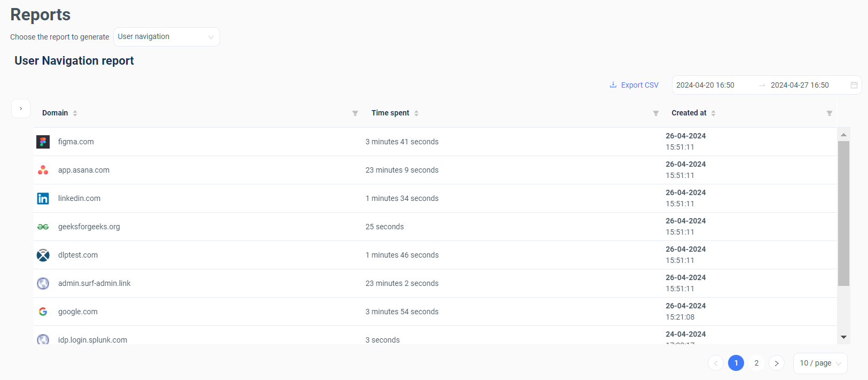Click '3 minutes 41 seconds' cell
Screen dimensions: 868x380
(x=402, y=142)
